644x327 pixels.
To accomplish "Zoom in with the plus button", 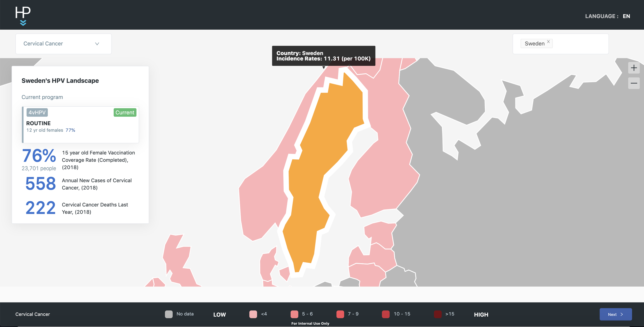I will [634, 68].
